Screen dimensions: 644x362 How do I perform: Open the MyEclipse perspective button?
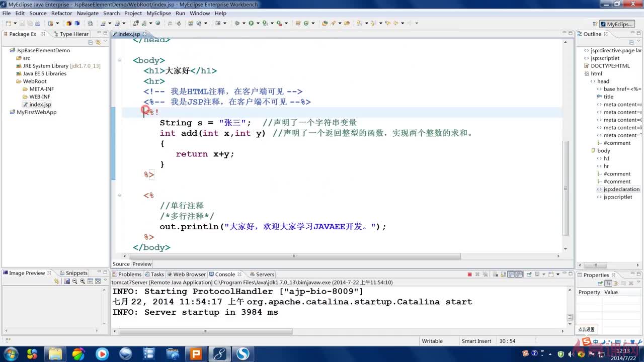click(616, 24)
